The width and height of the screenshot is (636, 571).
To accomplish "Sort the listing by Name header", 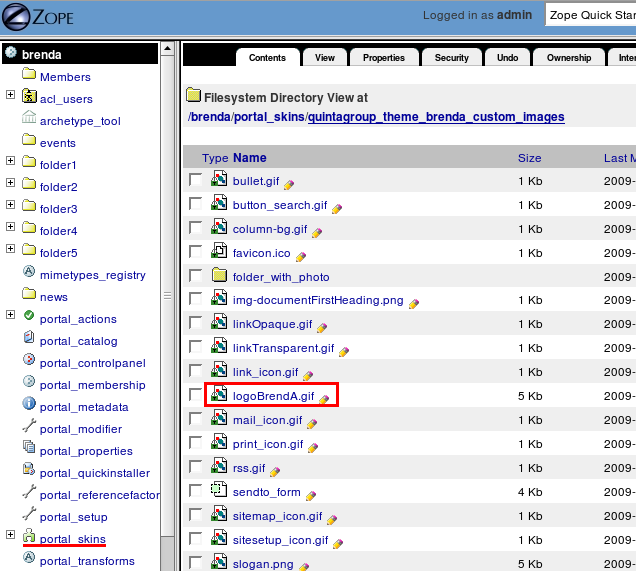I will 249,158.
